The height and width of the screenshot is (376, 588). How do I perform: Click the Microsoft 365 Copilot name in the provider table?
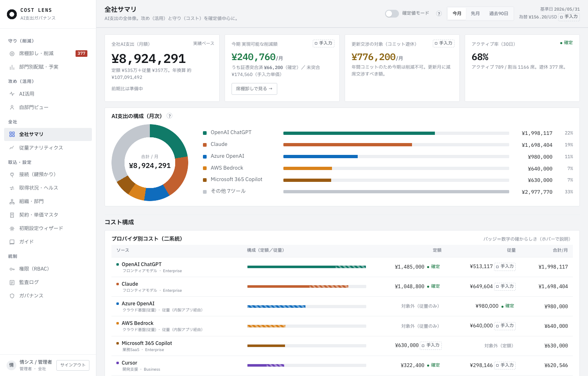coord(147,343)
